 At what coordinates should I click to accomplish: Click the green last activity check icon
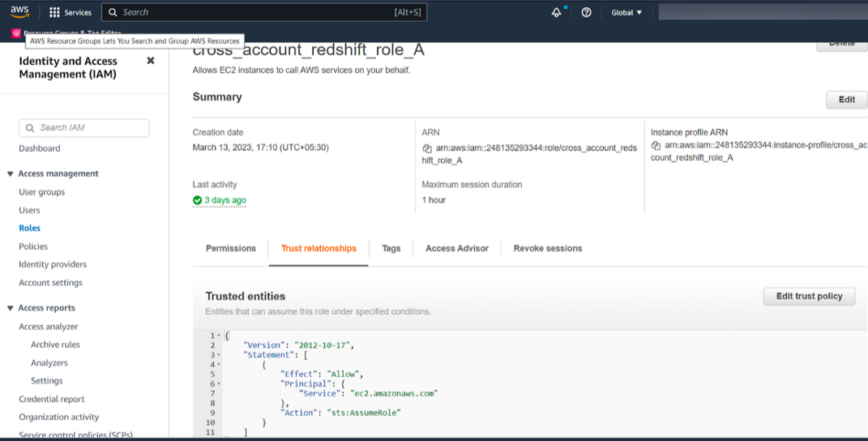point(197,200)
